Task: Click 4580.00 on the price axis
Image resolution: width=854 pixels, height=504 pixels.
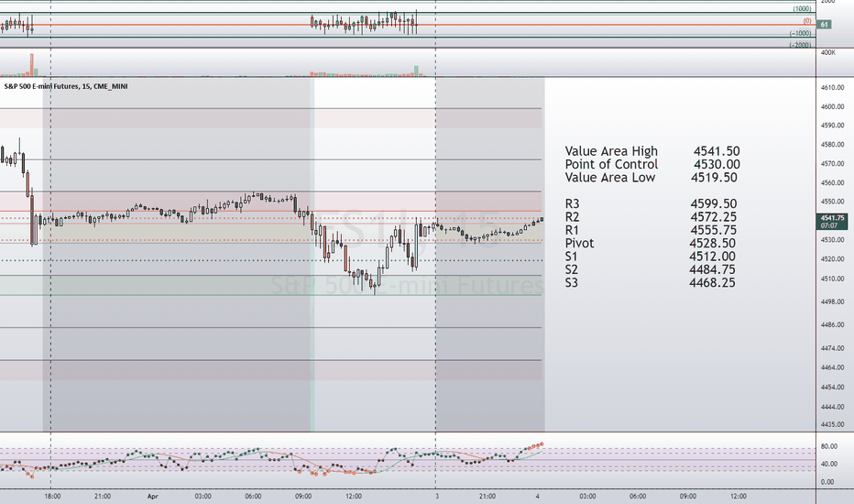Action: (832, 145)
